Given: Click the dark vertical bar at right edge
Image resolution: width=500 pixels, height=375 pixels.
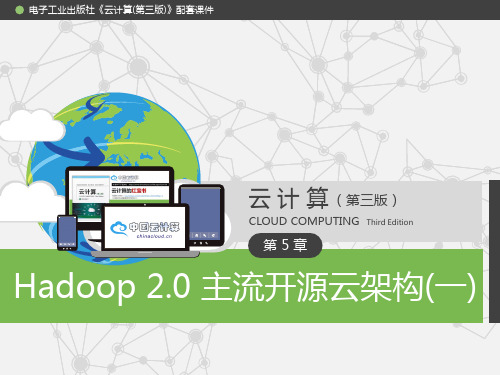Looking at the screenshot, I should (494, 251).
